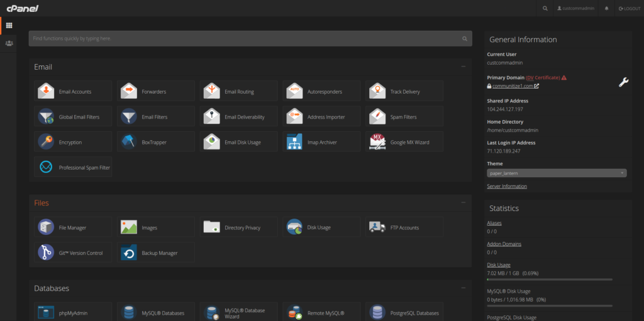
Task: Open the Server Information link
Action: point(507,187)
